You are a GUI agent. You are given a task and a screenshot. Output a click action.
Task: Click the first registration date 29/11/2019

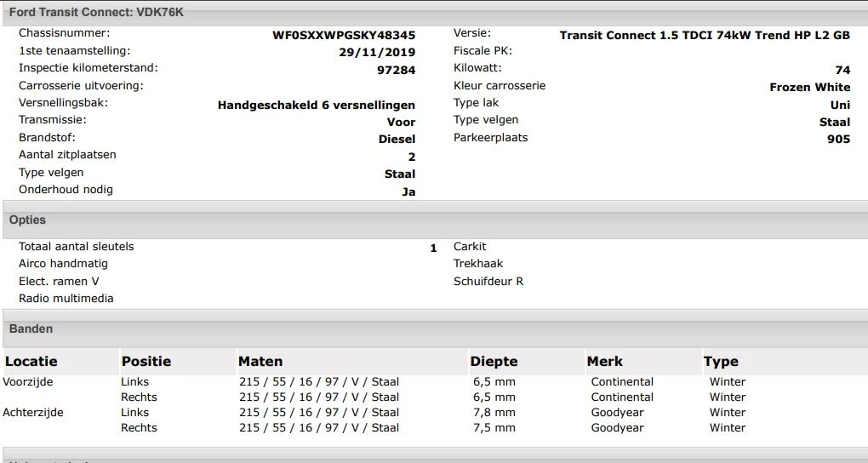(377, 52)
